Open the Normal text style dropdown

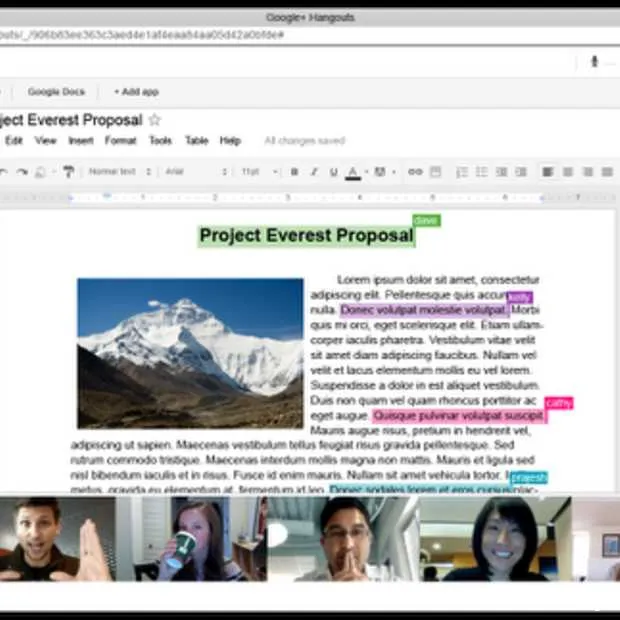pyautogui.click(x=120, y=172)
